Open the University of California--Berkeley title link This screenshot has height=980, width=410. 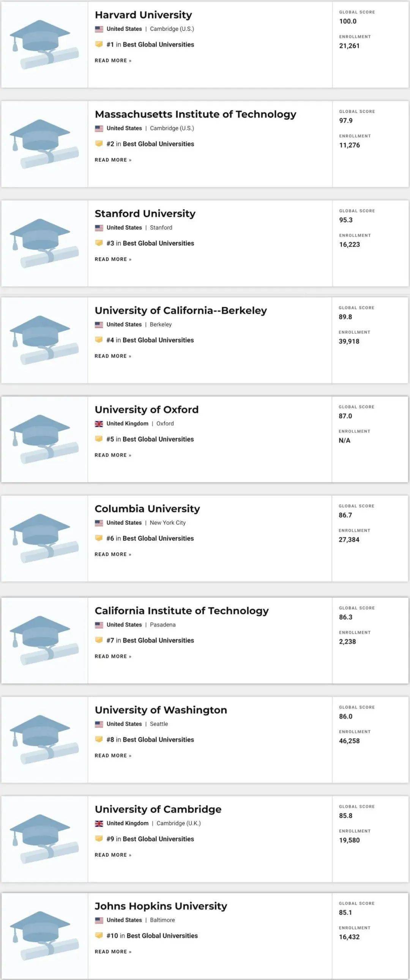pyautogui.click(x=181, y=310)
